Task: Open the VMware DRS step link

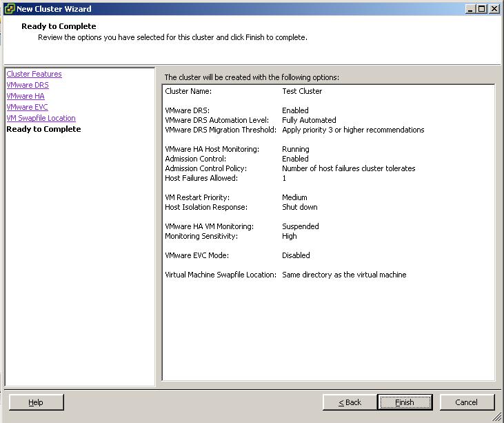Action: pos(28,85)
